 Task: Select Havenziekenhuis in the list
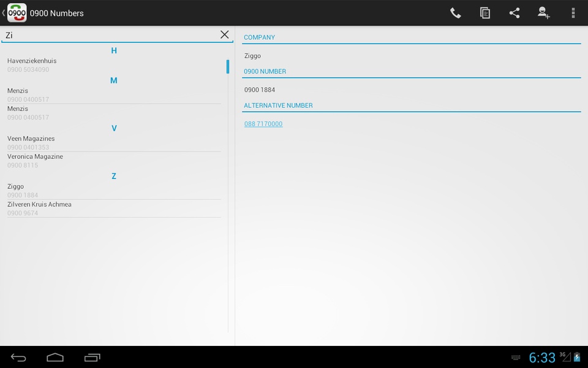click(114, 65)
